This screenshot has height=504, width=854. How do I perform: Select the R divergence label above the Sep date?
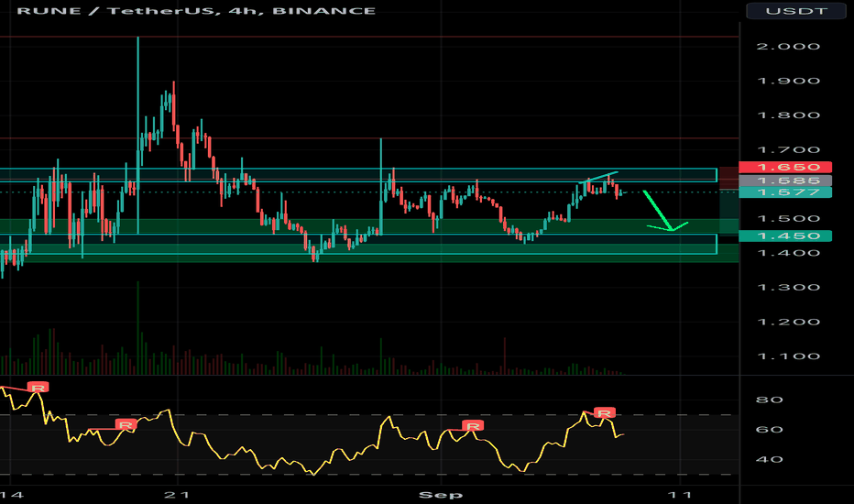[473, 425]
